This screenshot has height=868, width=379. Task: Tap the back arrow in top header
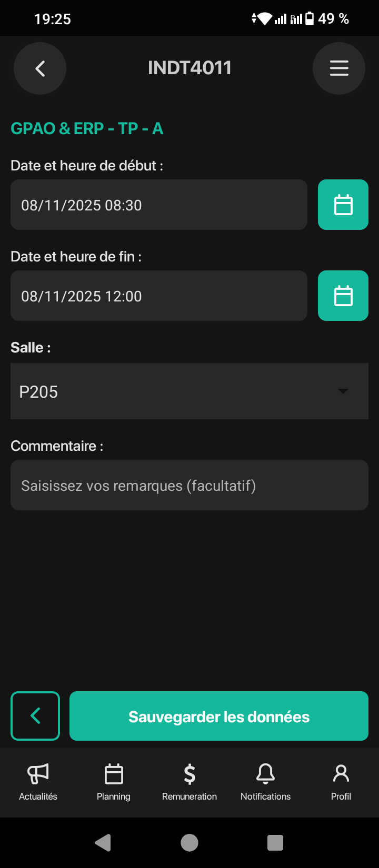pos(40,68)
